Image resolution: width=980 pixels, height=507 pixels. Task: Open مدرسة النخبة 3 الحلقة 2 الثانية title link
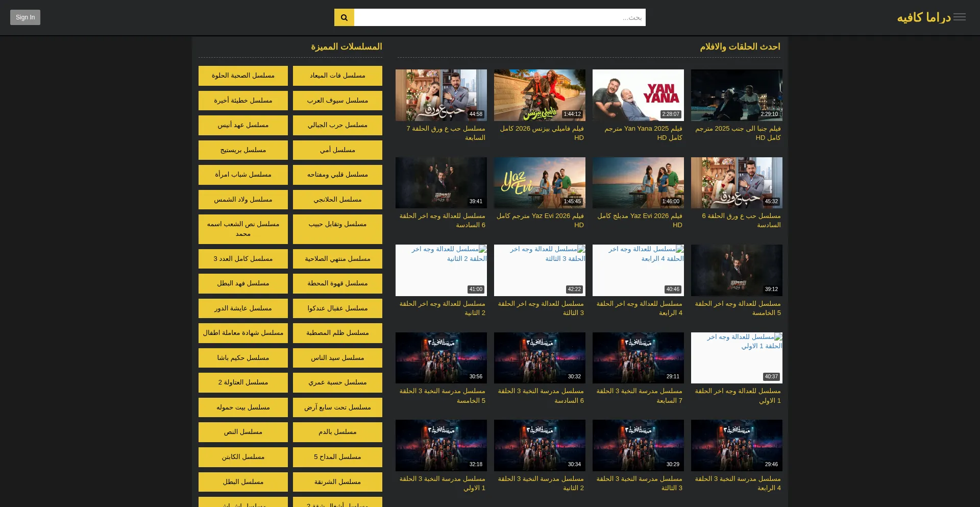541,484
